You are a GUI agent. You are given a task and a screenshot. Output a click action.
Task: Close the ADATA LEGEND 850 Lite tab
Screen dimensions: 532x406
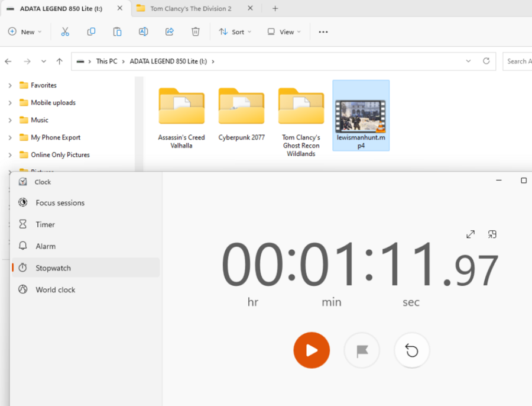tap(120, 8)
